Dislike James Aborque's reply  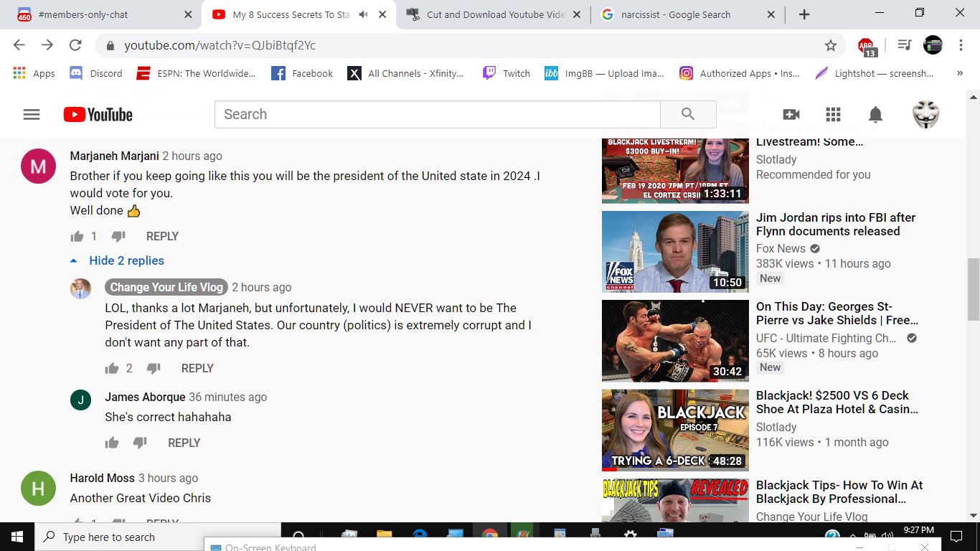140,443
